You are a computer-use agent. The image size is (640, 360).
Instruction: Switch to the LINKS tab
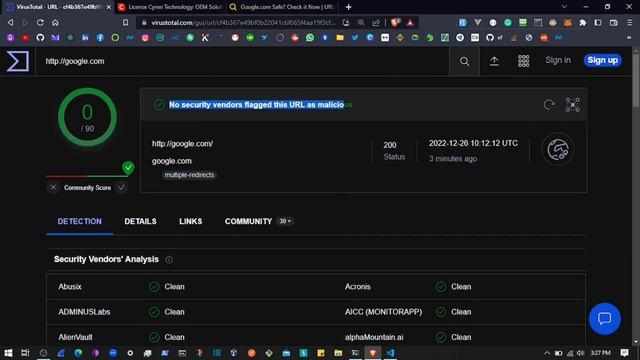(191, 222)
